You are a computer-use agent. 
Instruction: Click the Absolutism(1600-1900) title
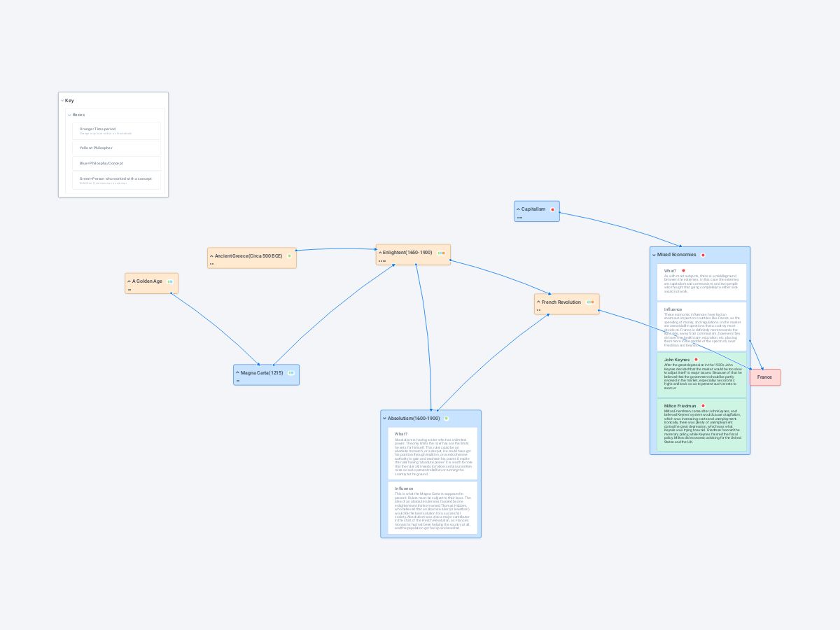click(414, 419)
